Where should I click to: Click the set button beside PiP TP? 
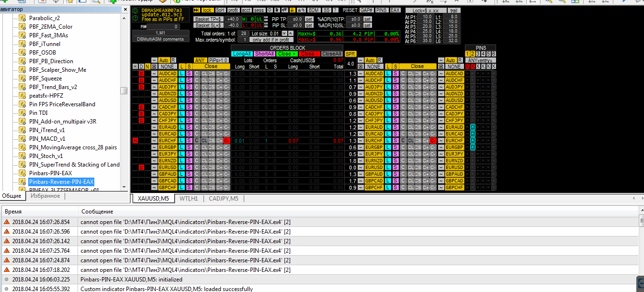[x=309, y=19]
